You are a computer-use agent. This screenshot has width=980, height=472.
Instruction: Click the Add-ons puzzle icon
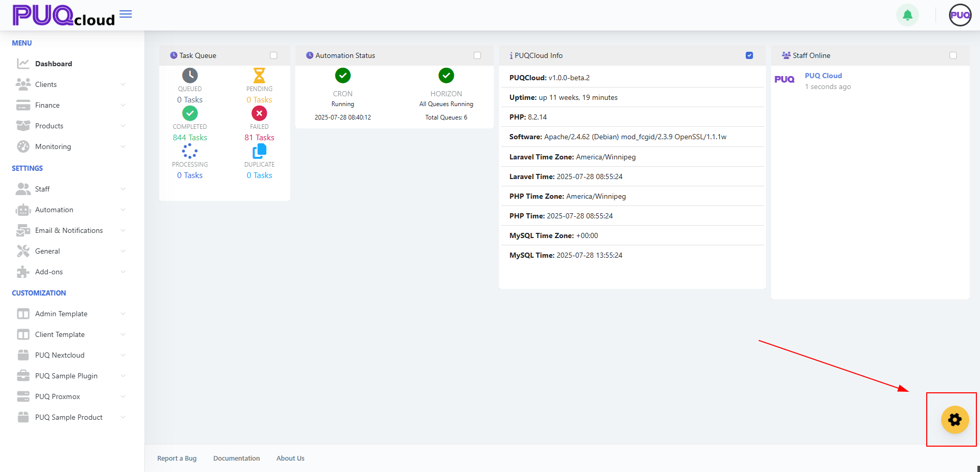pyautogui.click(x=23, y=272)
